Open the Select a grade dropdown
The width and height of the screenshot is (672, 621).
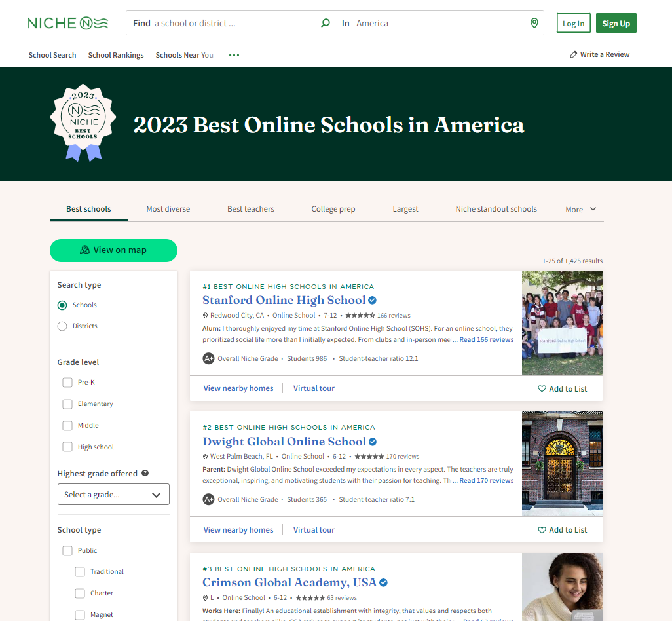click(x=113, y=495)
